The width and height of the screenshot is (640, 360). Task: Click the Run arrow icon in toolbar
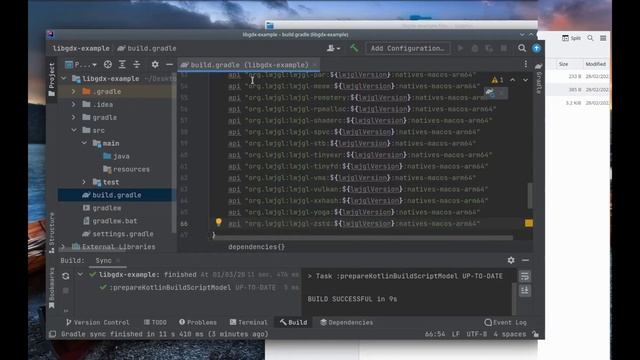point(460,48)
